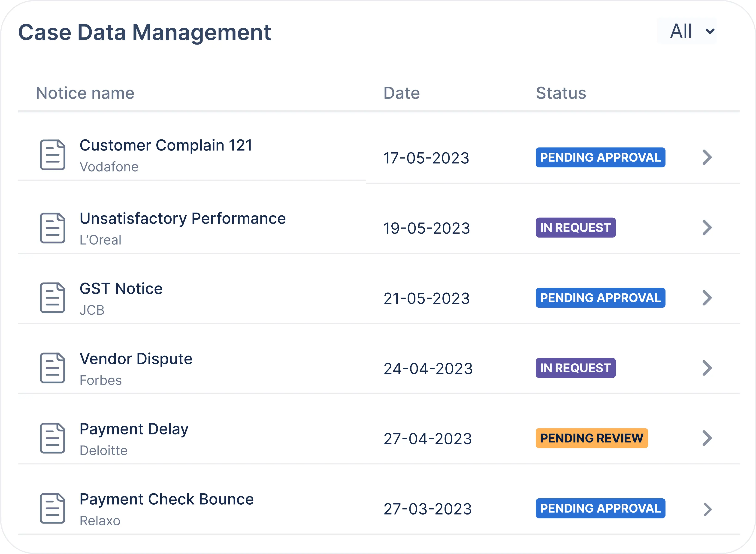Click the Pending Approval badge for Relaxo
The height and width of the screenshot is (554, 756).
click(x=600, y=508)
